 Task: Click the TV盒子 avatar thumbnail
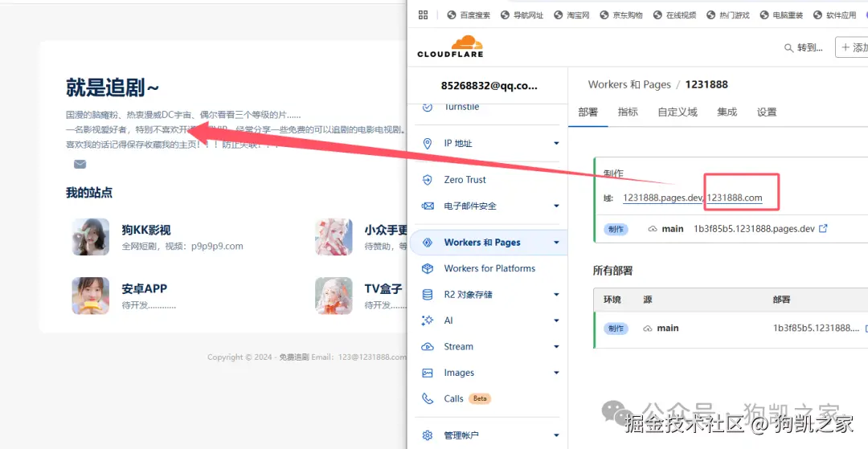(x=334, y=296)
